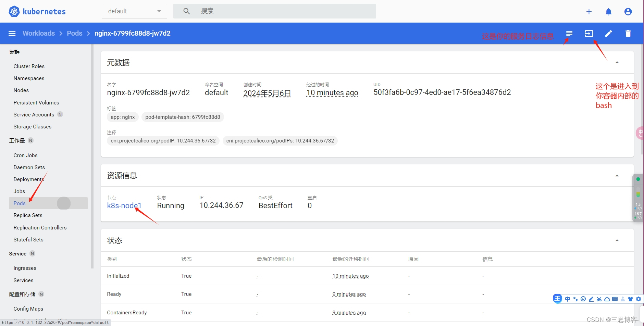Collapse the 状态 section
644x326 pixels.
click(617, 240)
